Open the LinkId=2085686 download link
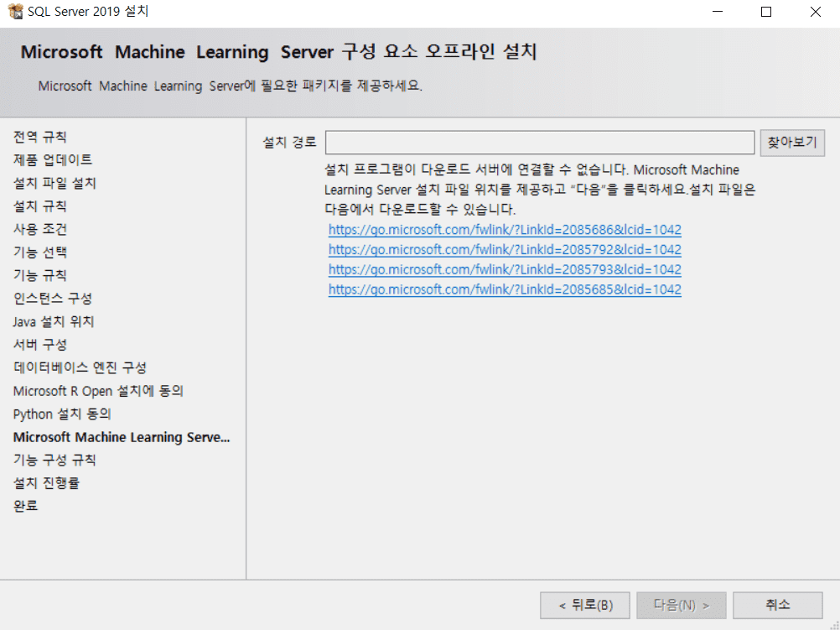Image resolution: width=840 pixels, height=630 pixels. tap(505, 230)
